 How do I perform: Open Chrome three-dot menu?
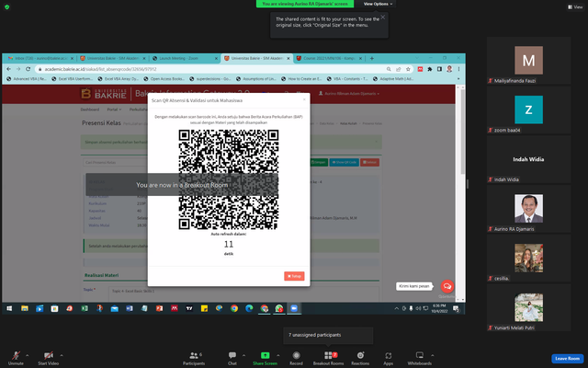click(458, 69)
